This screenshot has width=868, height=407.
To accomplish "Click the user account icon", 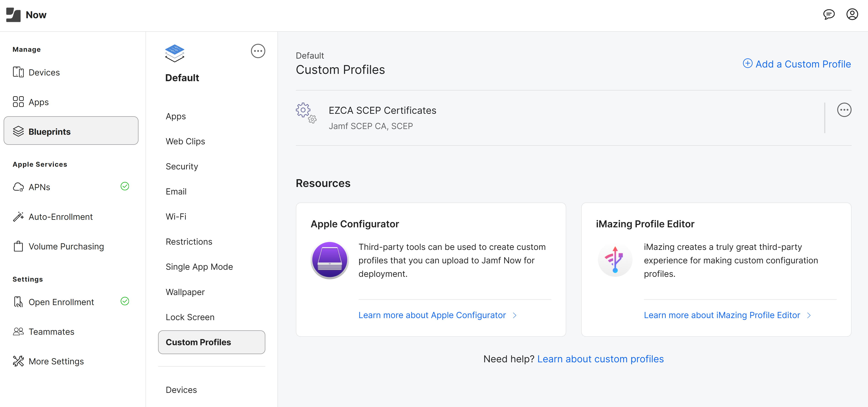I will 852,15.
